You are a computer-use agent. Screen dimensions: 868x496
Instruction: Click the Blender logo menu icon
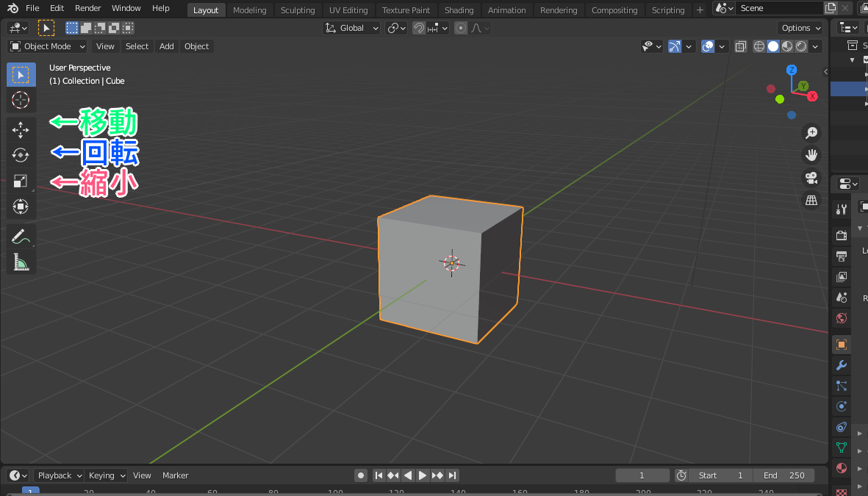click(12, 8)
